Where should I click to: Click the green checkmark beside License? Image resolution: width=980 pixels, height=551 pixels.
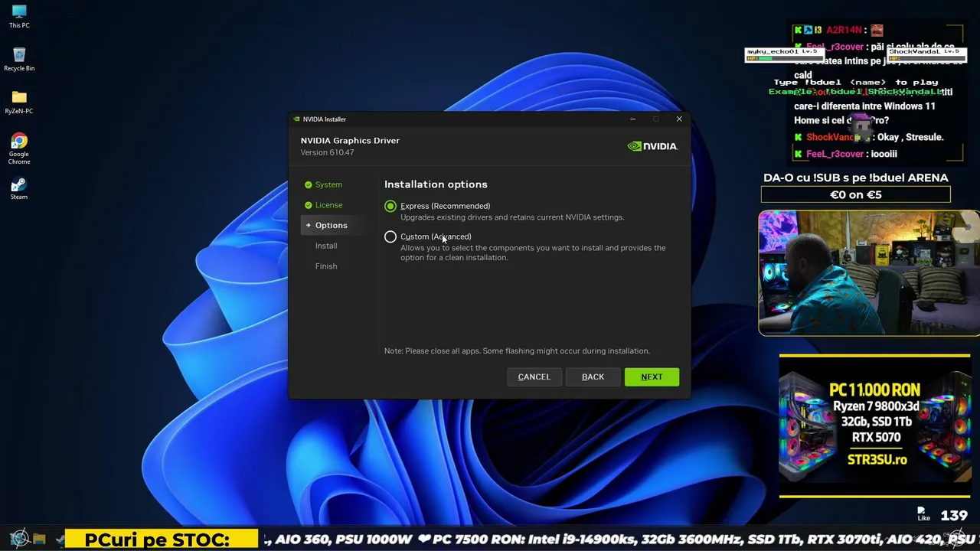click(308, 205)
